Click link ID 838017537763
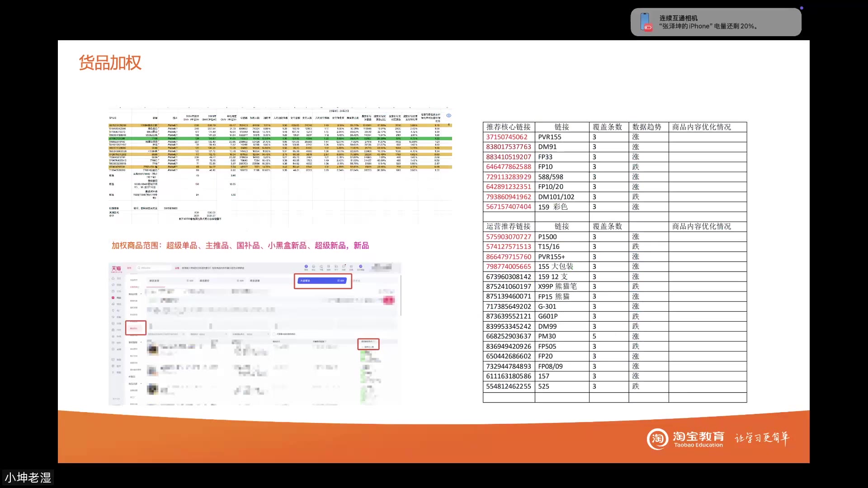 pos(509,147)
